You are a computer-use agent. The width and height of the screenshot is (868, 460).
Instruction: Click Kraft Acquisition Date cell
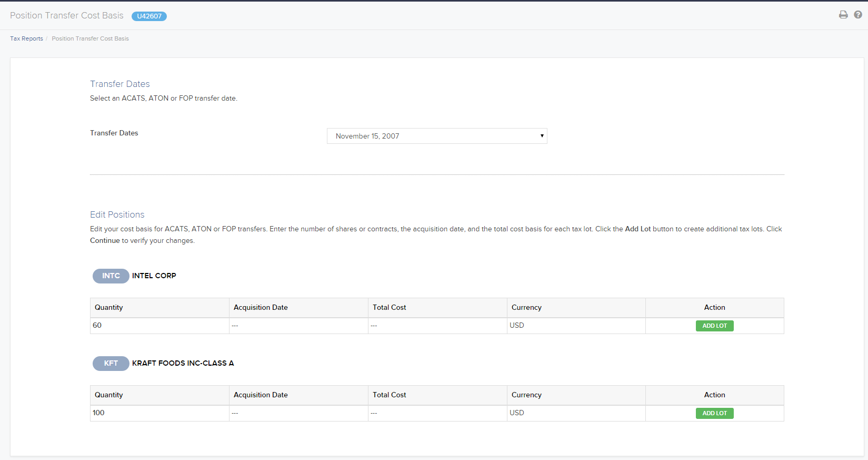298,413
